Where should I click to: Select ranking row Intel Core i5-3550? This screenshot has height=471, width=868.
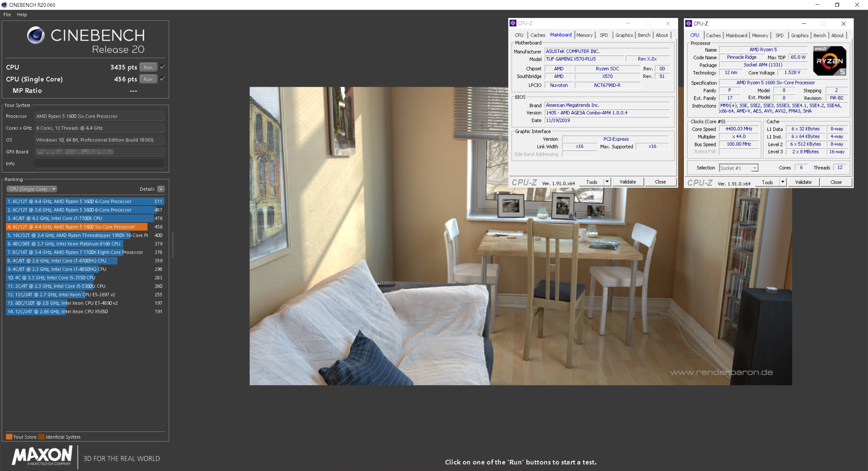point(85,278)
